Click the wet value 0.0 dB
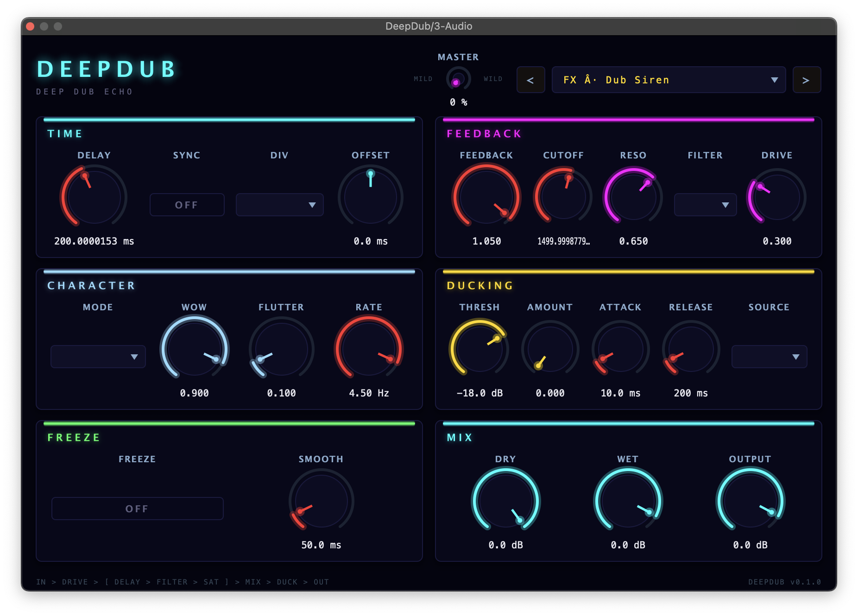The height and width of the screenshot is (616, 858). coord(628,545)
